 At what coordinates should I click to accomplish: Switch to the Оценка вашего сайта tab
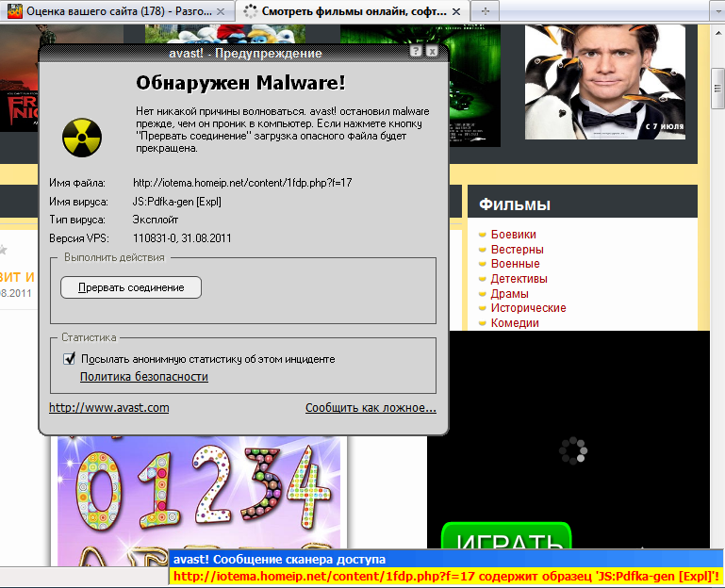[118, 11]
